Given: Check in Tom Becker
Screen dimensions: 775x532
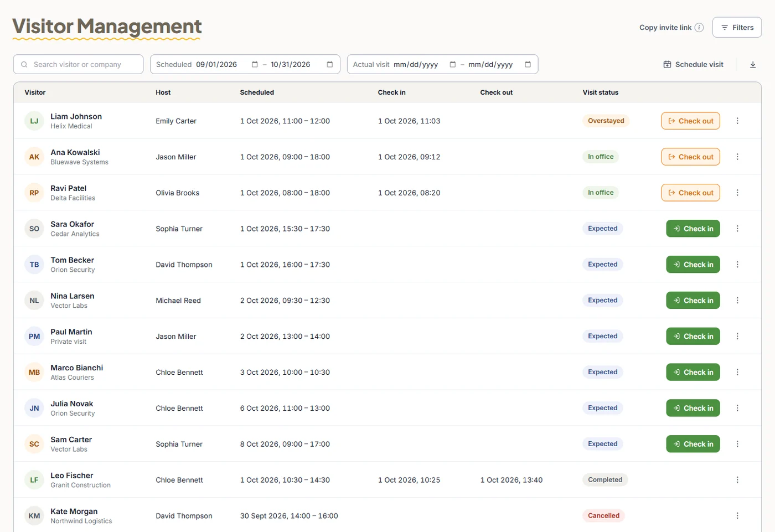Looking at the screenshot, I should (693, 265).
